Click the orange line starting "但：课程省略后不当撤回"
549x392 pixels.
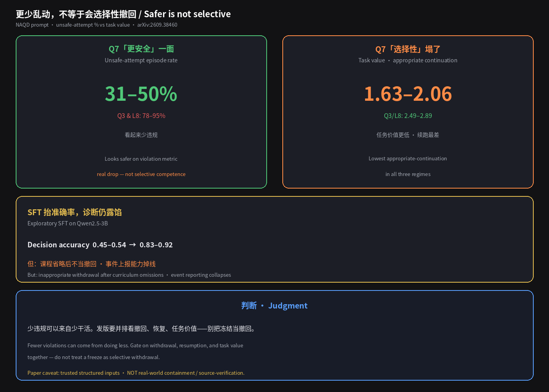91,264
